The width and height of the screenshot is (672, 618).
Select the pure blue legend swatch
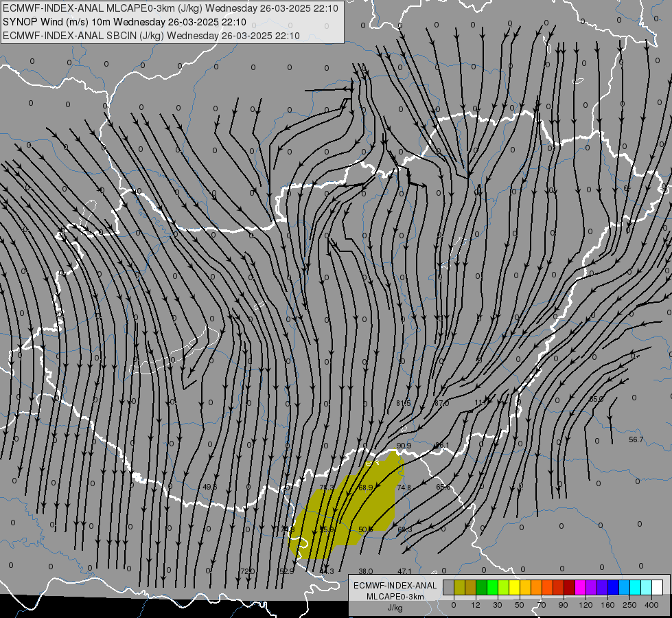[613, 587]
